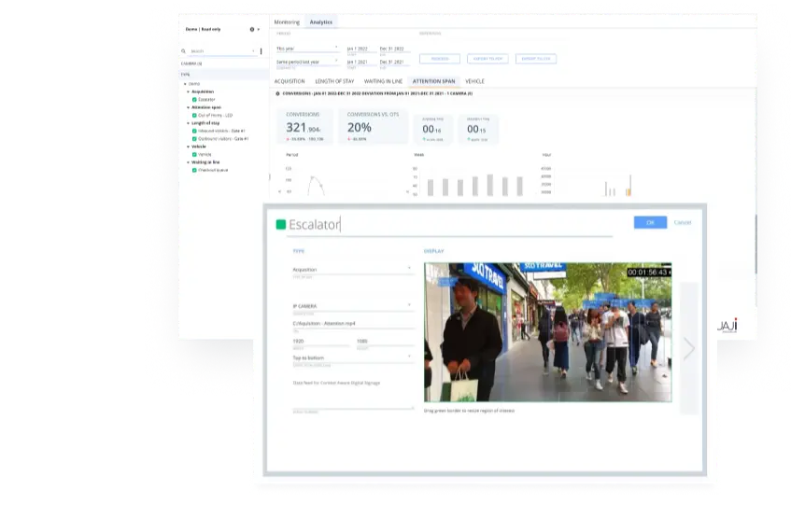Image resolution: width=791 pixels, height=532 pixels.
Task: Collapse the Vehicle tree group
Action: pos(189,147)
